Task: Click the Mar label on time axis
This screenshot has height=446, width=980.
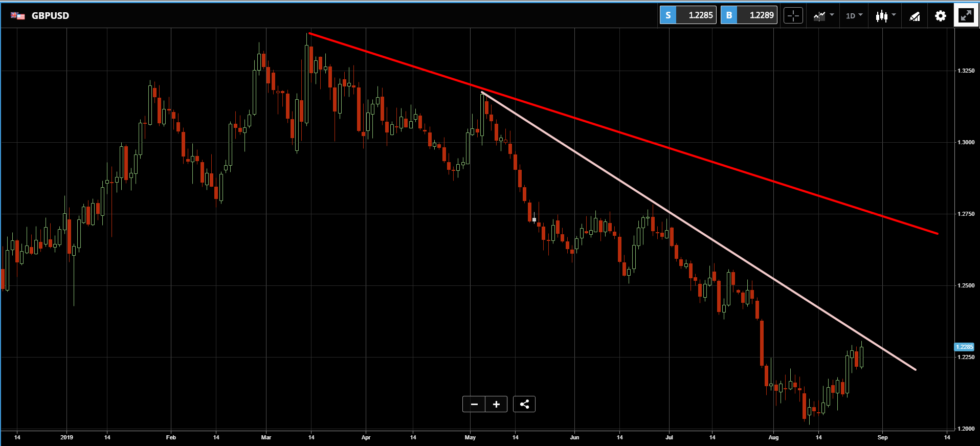Action: click(266, 437)
